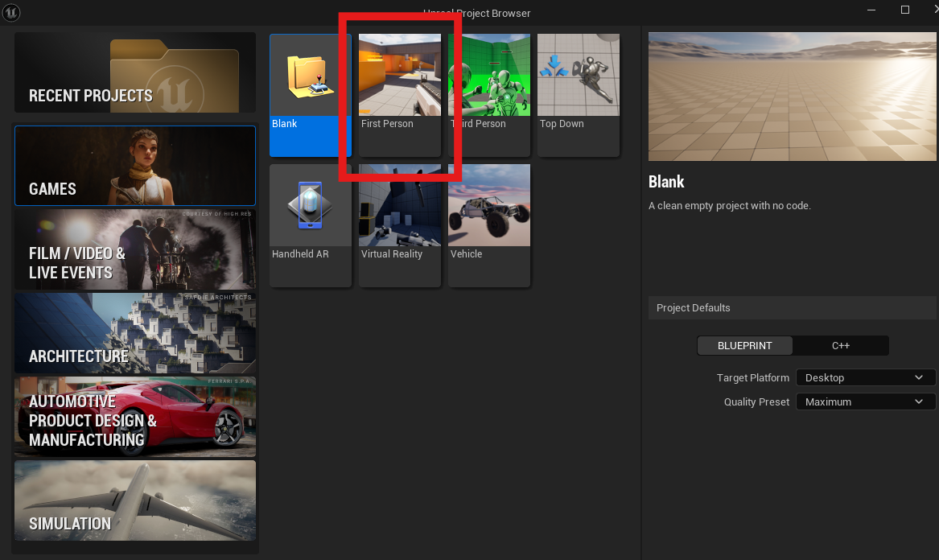The image size is (939, 560).
Task: Select the Blank project template
Action: (310, 94)
